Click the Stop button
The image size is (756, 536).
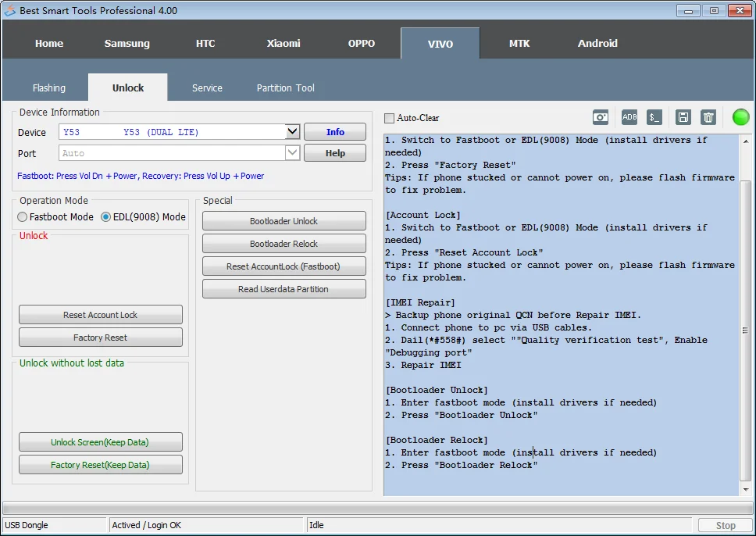tap(725, 525)
